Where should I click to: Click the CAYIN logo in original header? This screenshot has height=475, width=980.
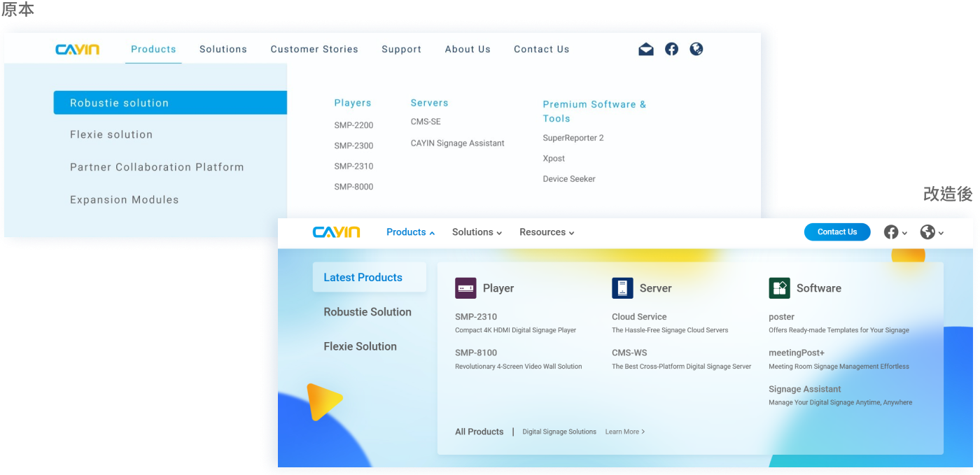[78, 49]
